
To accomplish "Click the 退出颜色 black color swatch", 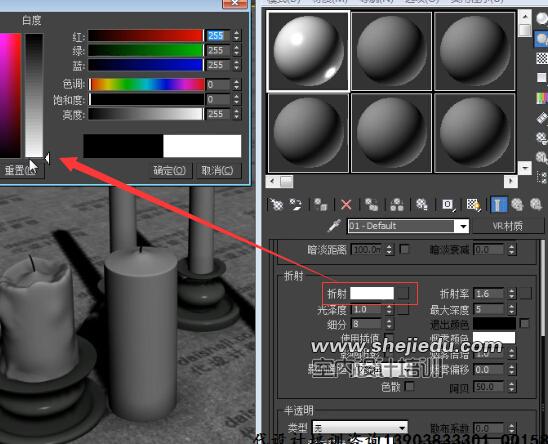I will coord(494,323).
